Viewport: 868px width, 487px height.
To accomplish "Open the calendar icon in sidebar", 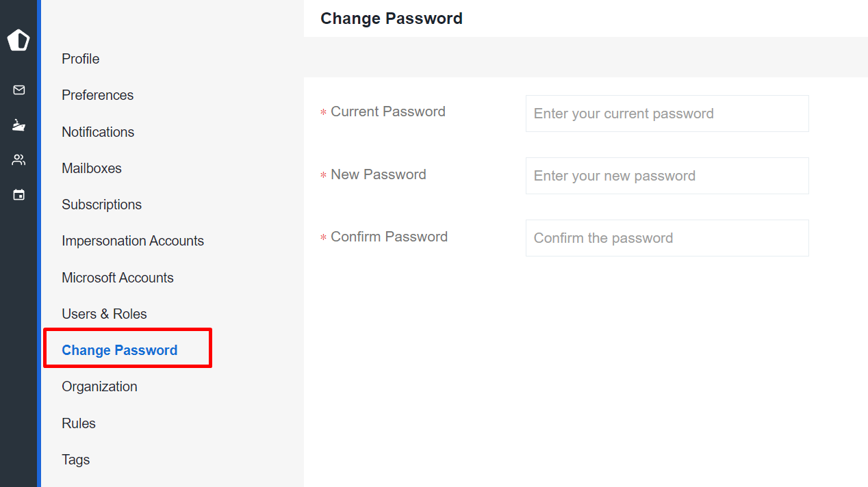I will coord(19,195).
